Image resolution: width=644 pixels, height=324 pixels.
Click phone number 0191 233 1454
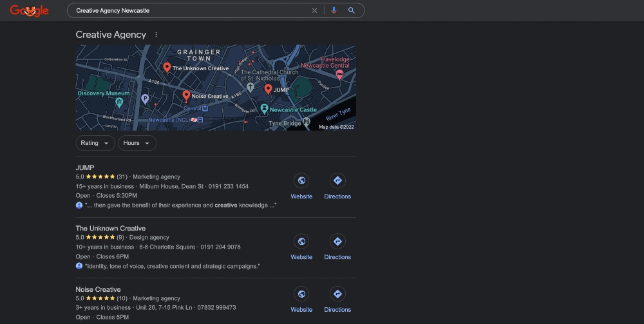(x=229, y=186)
